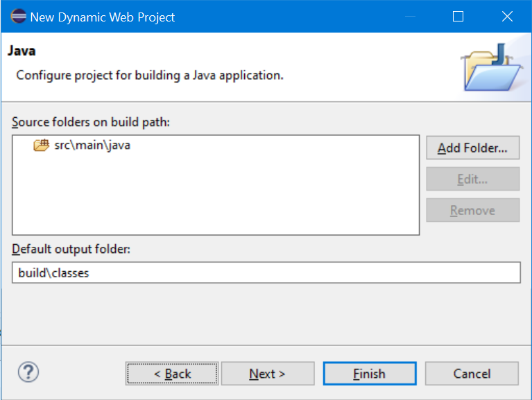The width and height of the screenshot is (532, 400).
Task: Cancel the New Dynamic Web Project wizard
Action: coord(472,374)
